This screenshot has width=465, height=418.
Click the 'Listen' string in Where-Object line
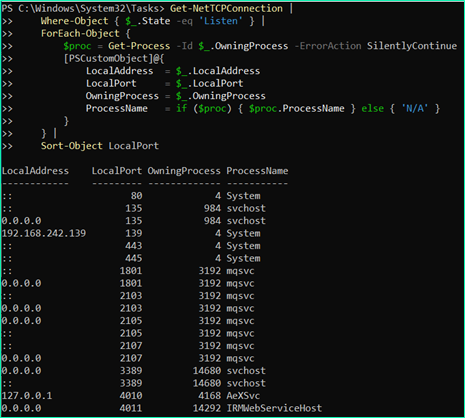click(221, 21)
